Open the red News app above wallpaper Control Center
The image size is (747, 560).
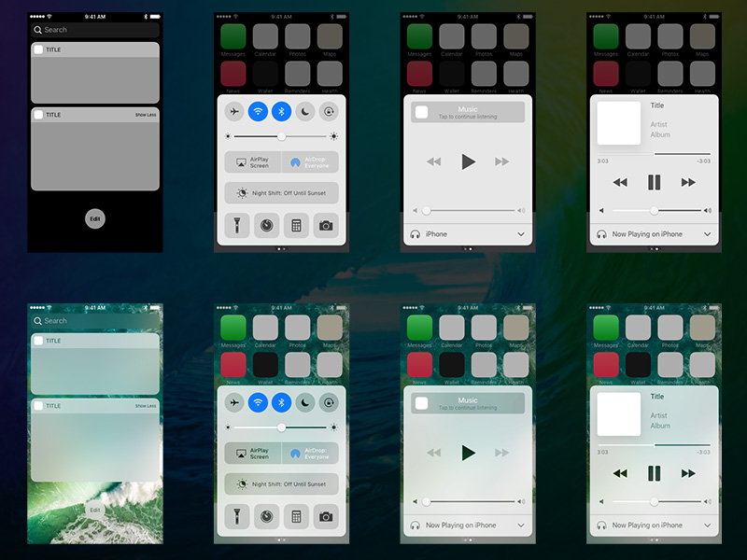click(x=233, y=365)
